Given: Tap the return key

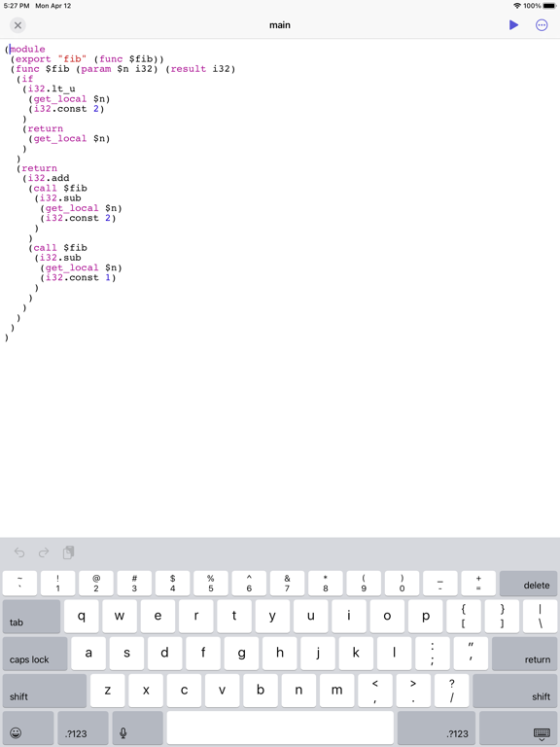Looking at the screenshot, I should 524,654.
